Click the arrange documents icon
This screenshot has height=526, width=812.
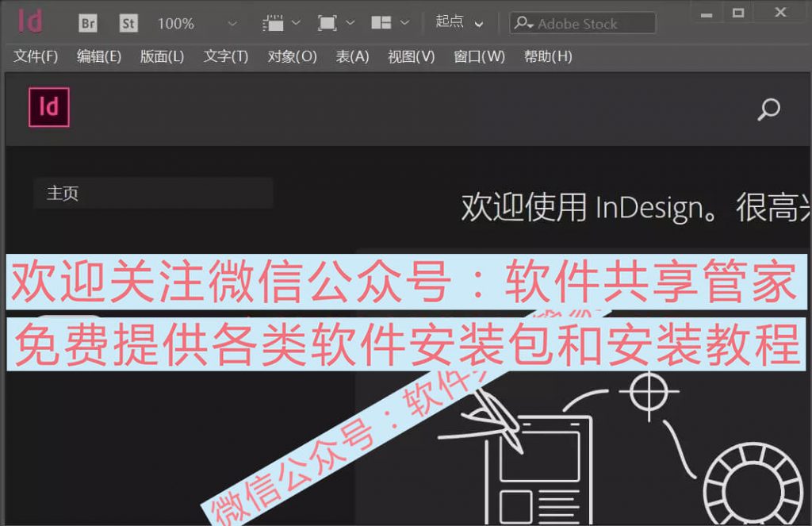click(x=381, y=23)
